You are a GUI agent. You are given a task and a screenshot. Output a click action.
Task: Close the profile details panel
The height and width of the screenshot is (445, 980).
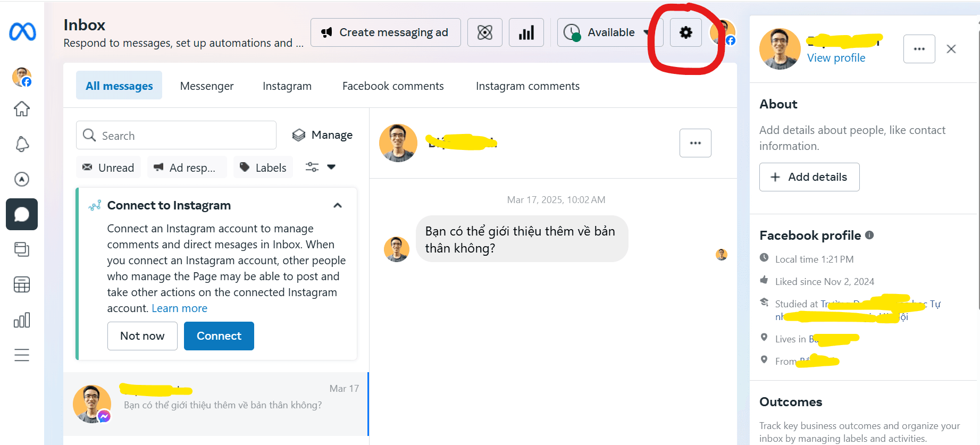951,49
